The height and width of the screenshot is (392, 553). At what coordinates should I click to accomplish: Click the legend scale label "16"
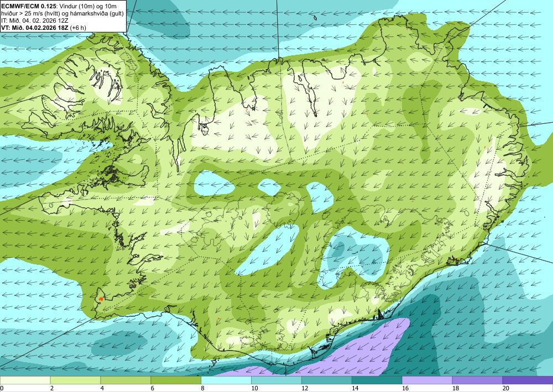click(x=405, y=388)
